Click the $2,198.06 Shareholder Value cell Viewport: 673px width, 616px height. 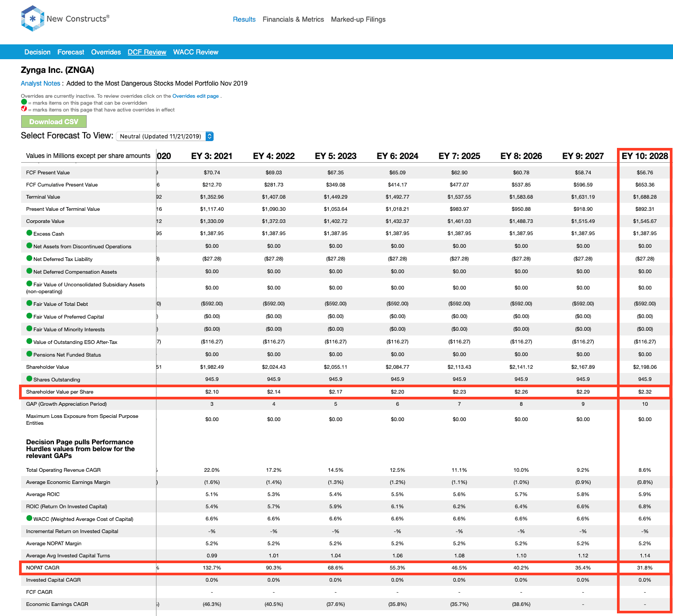(x=644, y=367)
